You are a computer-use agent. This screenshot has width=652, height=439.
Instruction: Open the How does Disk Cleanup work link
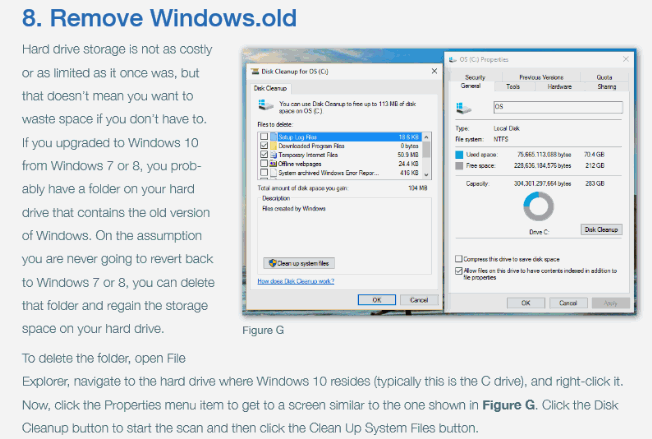tap(294, 281)
